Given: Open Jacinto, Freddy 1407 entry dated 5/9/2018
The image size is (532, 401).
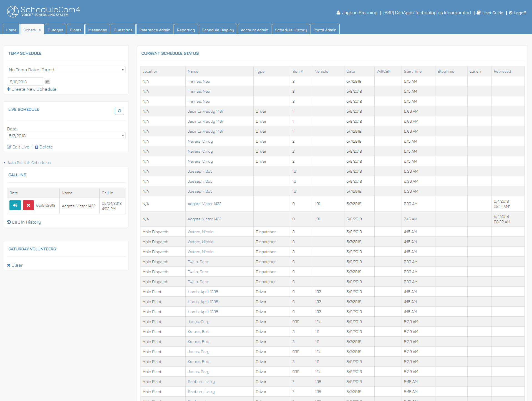Looking at the screenshot, I should tap(206, 111).
